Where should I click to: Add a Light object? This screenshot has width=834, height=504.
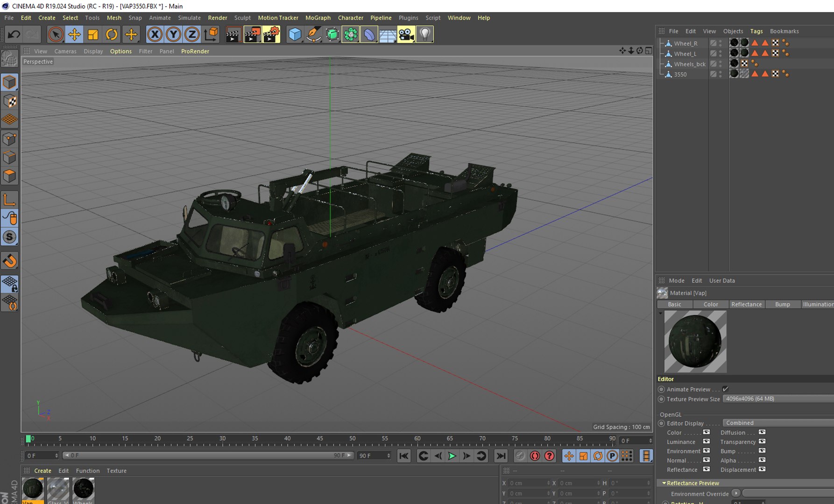pyautogui.click(x=425, y=34)
